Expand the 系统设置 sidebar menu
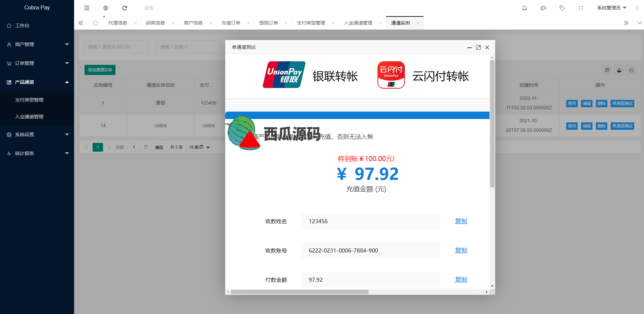This screenshot has height=314, width=644. point(37,134)
